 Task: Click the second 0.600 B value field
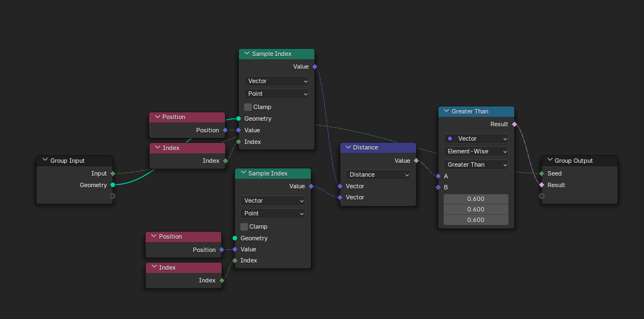point(476,209)
